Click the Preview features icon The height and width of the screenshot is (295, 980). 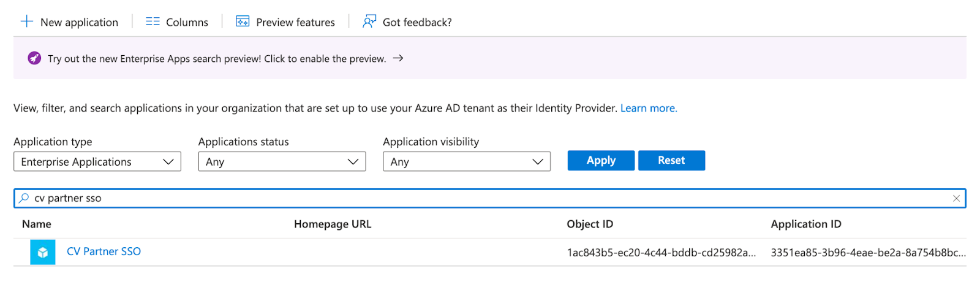click(x=243, y=21)
